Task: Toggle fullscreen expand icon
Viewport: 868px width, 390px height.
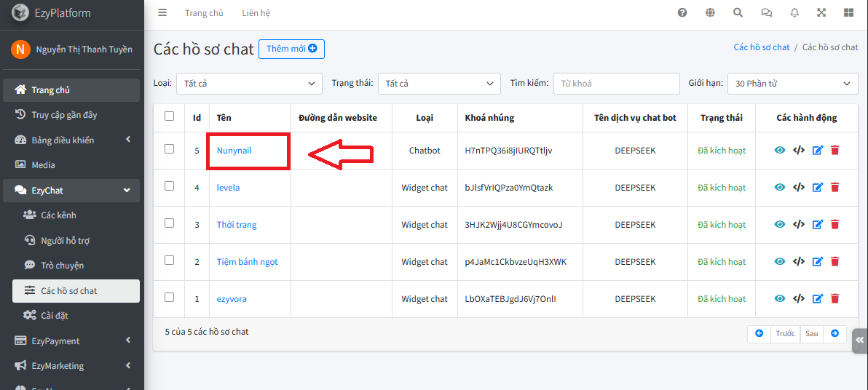Action: point(821,12)
